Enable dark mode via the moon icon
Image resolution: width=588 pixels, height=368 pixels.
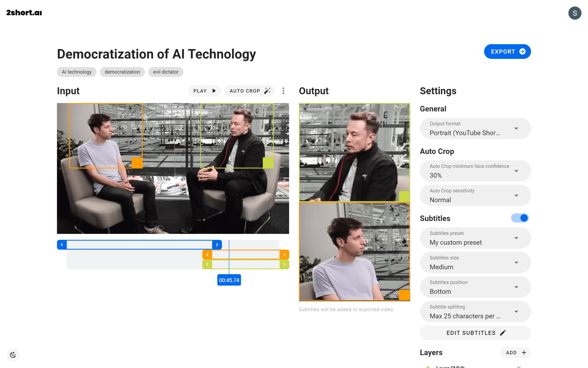tap(13, 355)
